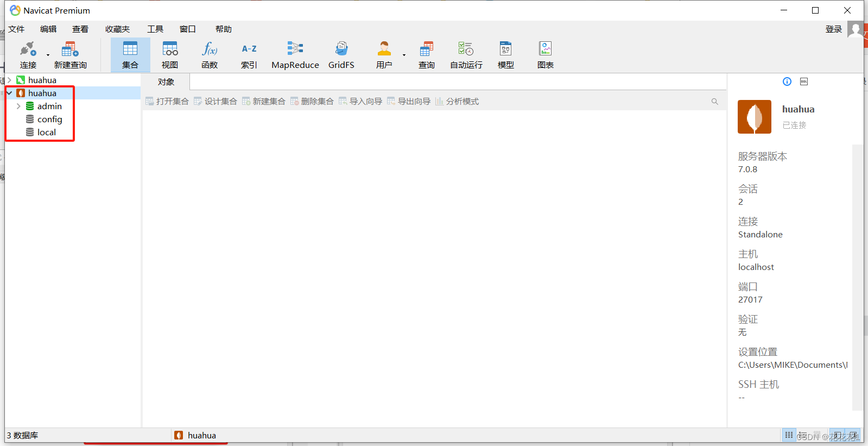
Task: Select the local database in the tree
Action: pyautogui.click(x=47, y=132)
